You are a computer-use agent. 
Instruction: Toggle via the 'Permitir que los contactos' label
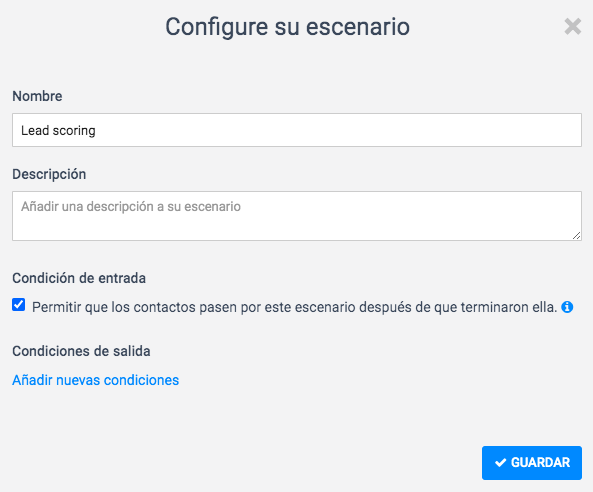point(295,307)
